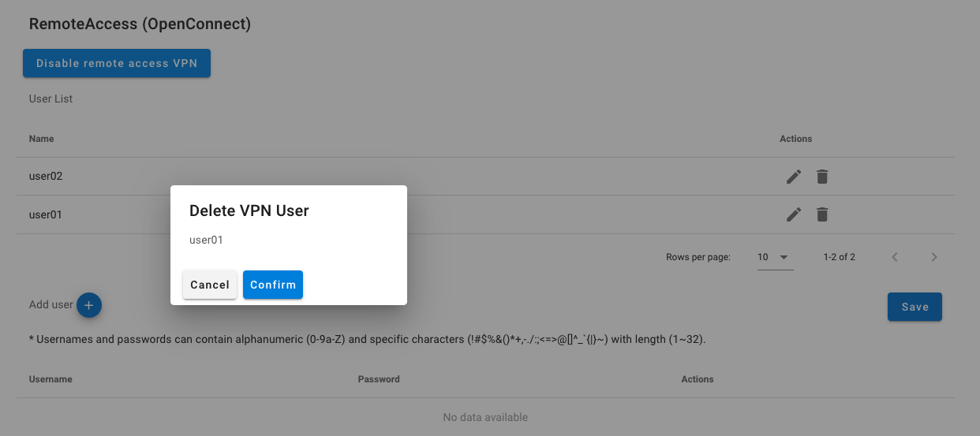Click the user01 text in dialog
This screenshot has height=436, width=980.
coord(206,240)
